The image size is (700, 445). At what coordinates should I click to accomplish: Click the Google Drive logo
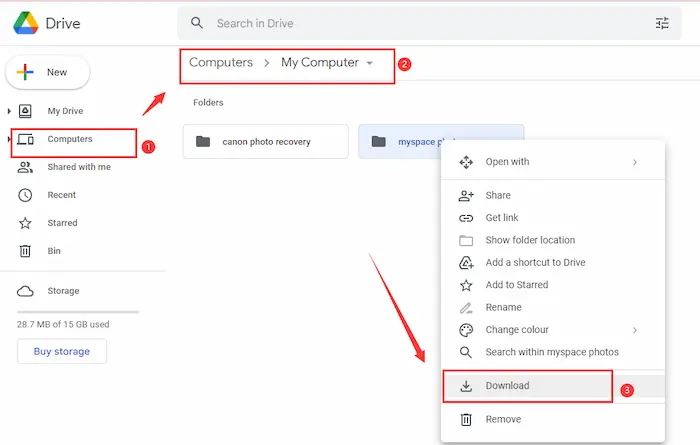(x=25, y=23)
